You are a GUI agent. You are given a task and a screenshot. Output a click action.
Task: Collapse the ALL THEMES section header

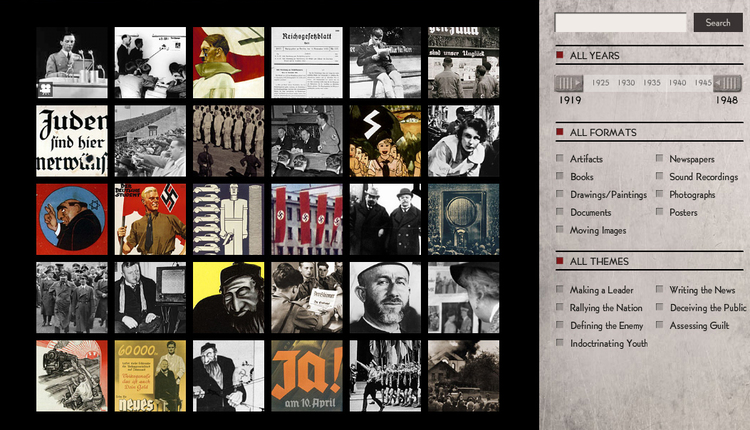click(x=599, y=262)
